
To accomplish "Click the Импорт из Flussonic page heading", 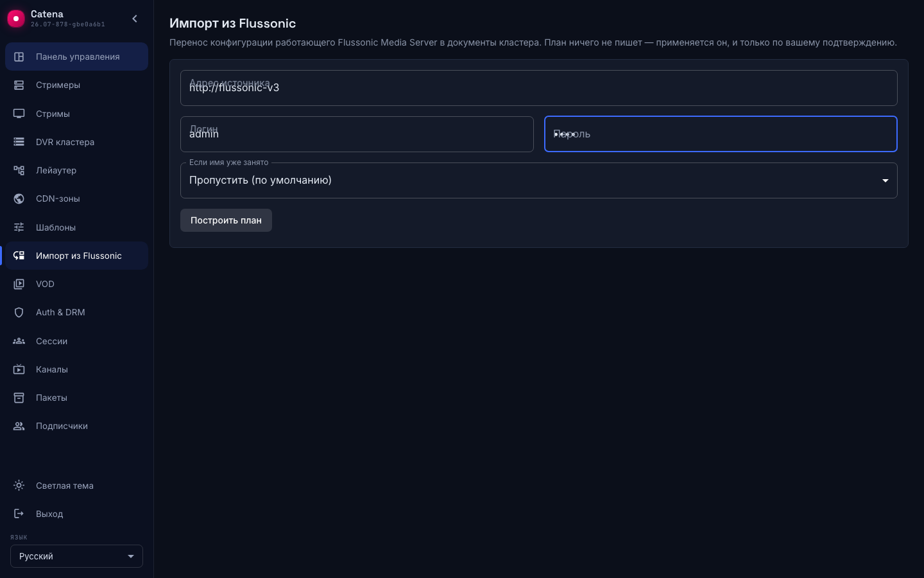I will (x=232, y=23).
